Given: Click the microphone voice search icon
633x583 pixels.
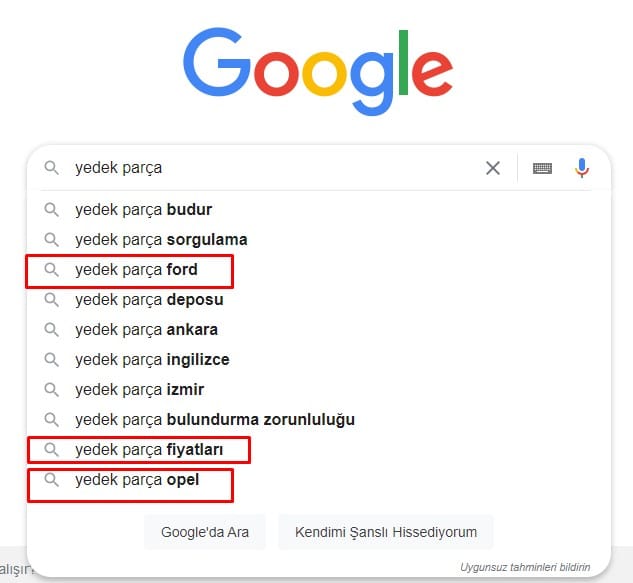Looking at the screenshot, I should (582, 168).
